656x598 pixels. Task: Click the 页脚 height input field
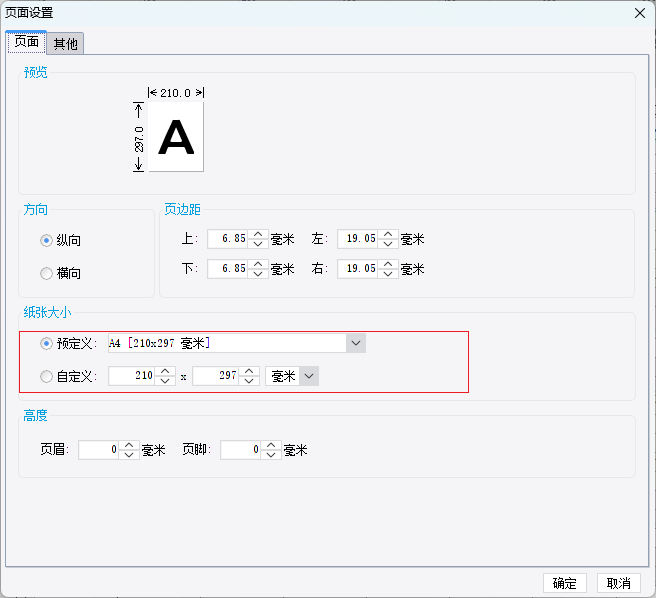tap(241, 450)
